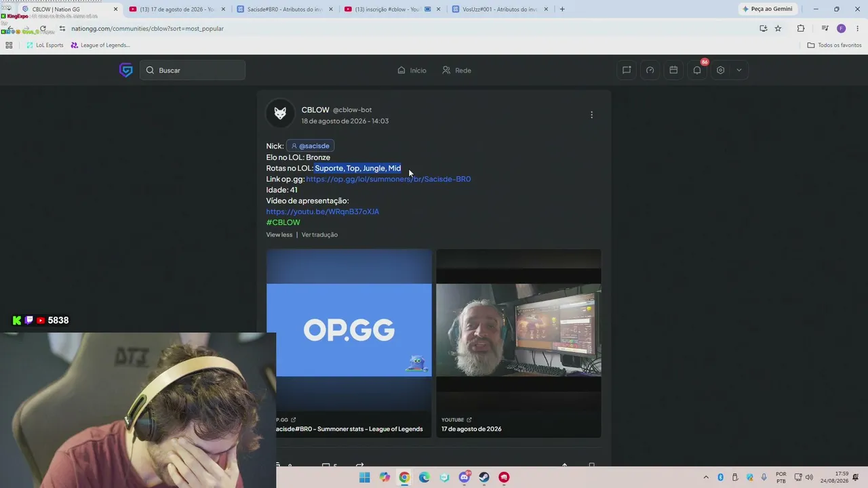Open the youtu.be presentation video link
Viewport: 868px width, 488px height.
[x=323, y=211]
